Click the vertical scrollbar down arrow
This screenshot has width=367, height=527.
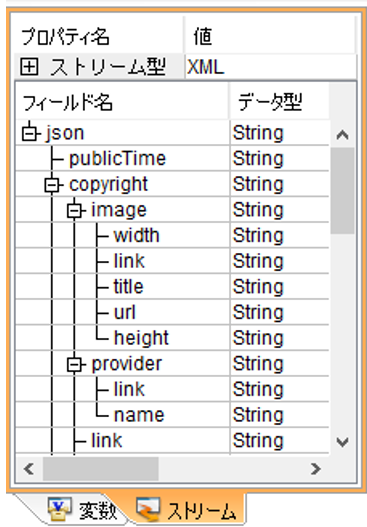342,442
